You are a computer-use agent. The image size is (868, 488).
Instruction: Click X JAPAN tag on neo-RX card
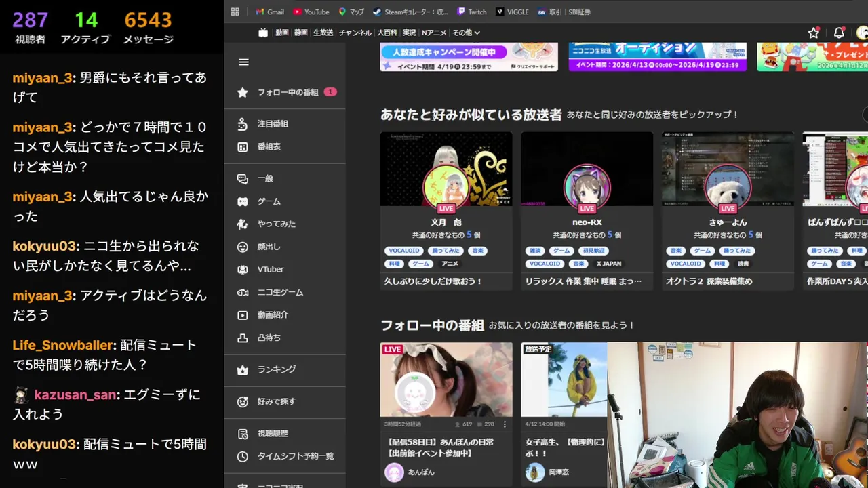(x=608, y=264)
